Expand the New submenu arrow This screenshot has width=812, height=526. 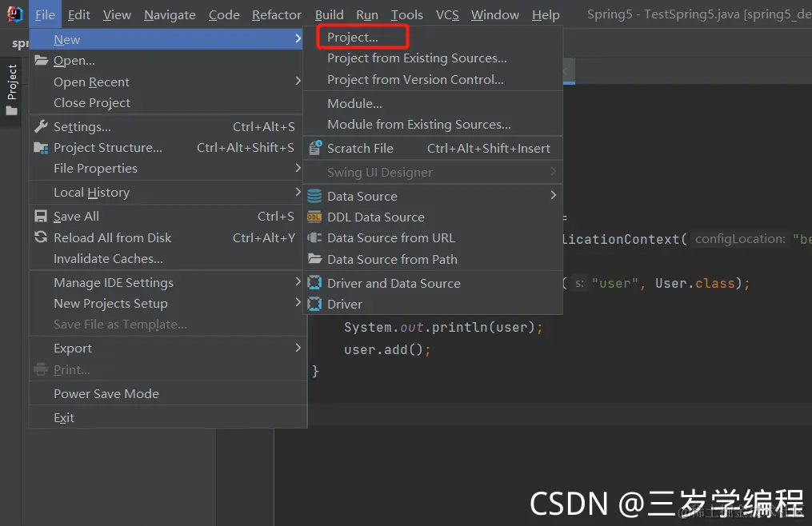[x=298, y=39]
